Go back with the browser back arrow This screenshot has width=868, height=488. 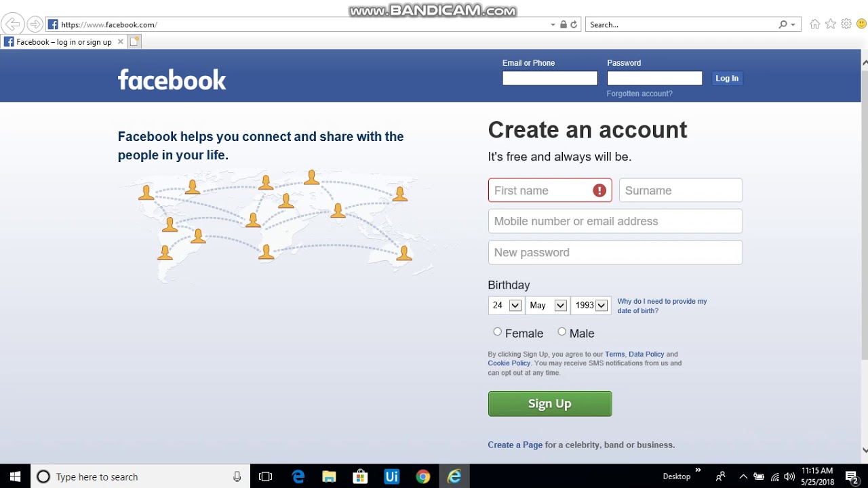pyautogui.click(x=12, y=24)
